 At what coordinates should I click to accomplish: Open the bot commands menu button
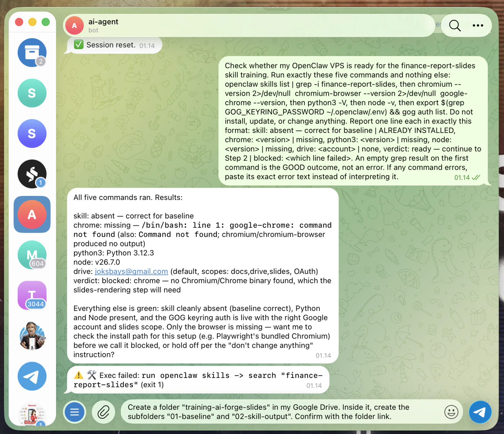[75, 412]
